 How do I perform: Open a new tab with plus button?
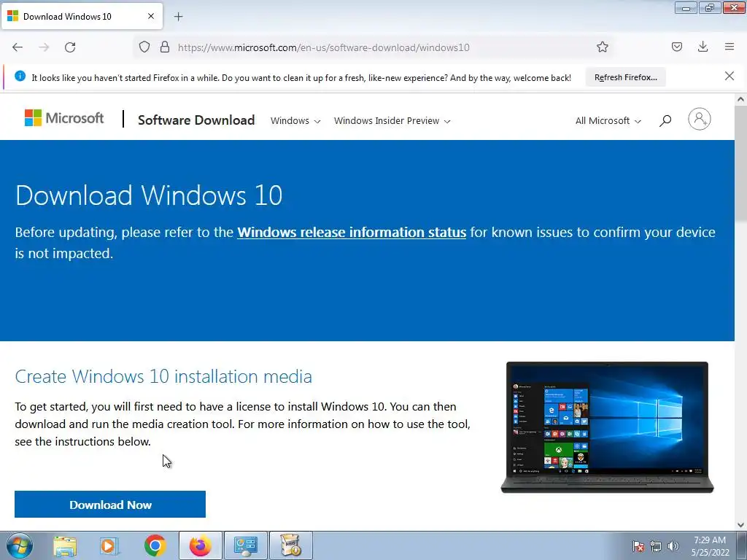point(178,17)
